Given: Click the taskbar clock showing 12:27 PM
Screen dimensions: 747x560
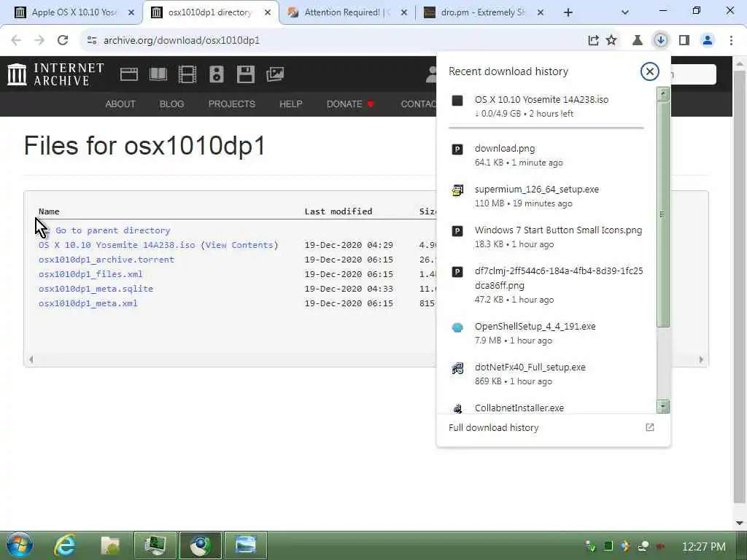Looking at the screenshot, I should coord(704,546).
